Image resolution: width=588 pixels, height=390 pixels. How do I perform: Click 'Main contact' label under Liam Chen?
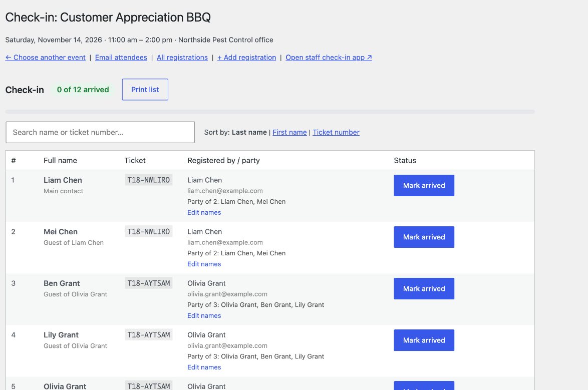[x=64, y=191]
